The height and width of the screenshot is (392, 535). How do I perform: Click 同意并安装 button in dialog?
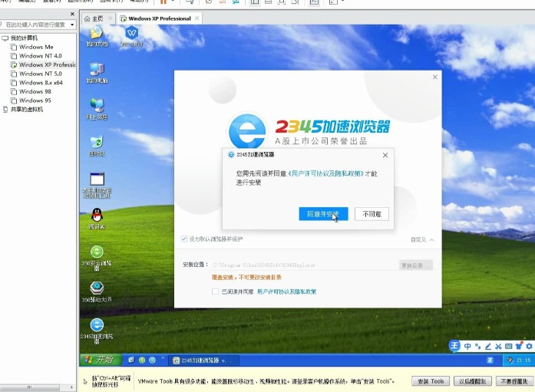[323, 214]
